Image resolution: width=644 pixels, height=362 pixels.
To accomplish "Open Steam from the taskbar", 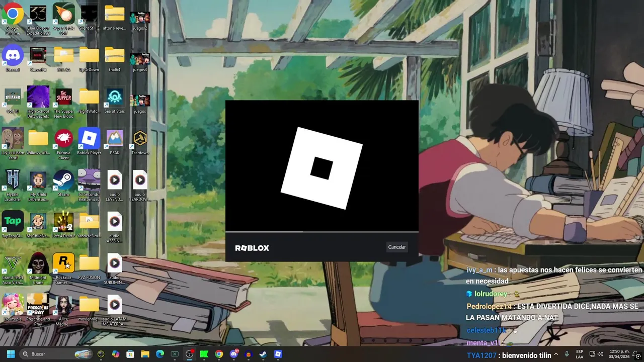I will pos(263,354).
